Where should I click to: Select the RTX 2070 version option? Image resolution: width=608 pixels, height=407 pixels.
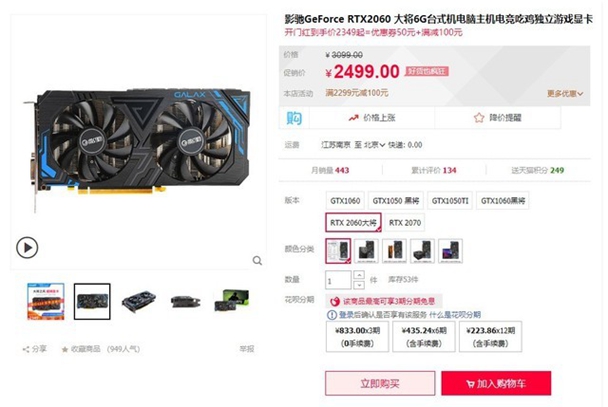[405, 223]
